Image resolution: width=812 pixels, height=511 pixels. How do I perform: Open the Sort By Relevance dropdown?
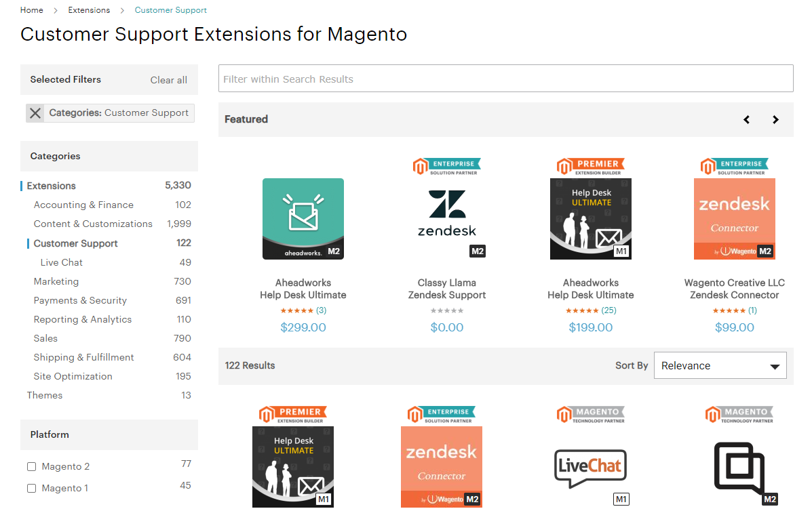(720, 366)
